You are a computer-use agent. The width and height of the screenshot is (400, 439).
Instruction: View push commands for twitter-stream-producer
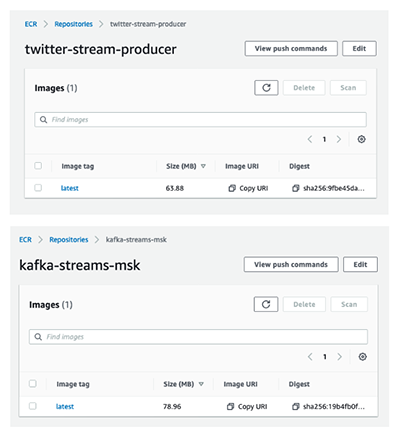click(x=291, y=49)
